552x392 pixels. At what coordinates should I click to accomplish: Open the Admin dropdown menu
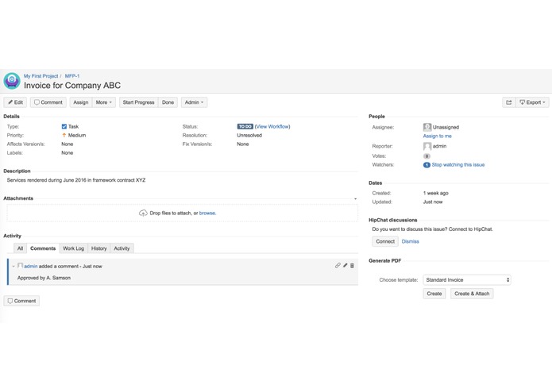pos(194,102)
